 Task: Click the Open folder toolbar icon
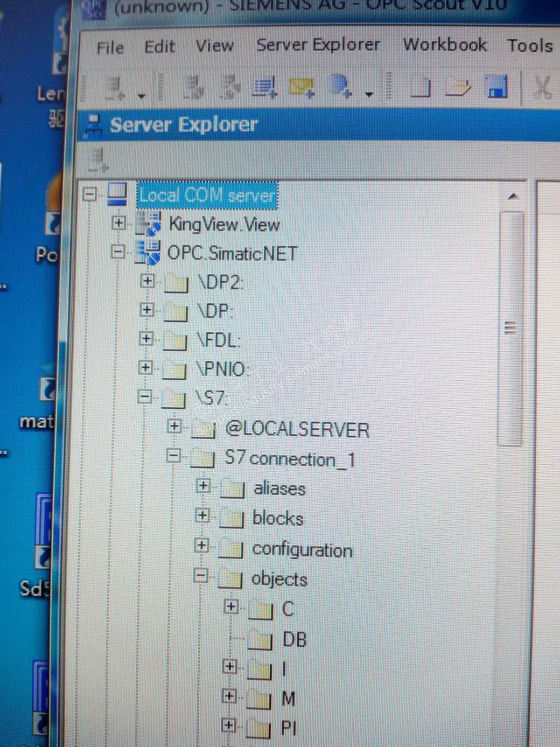[x=458, y=87]
